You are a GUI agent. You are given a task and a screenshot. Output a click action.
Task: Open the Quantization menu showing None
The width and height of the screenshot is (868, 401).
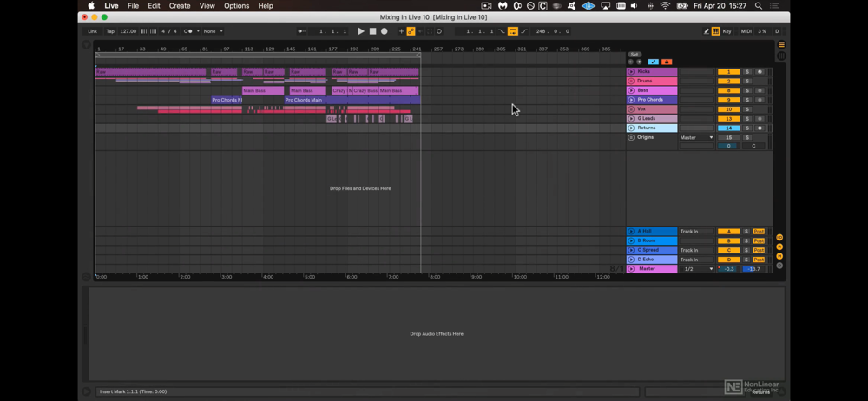[x=214, y=31]
